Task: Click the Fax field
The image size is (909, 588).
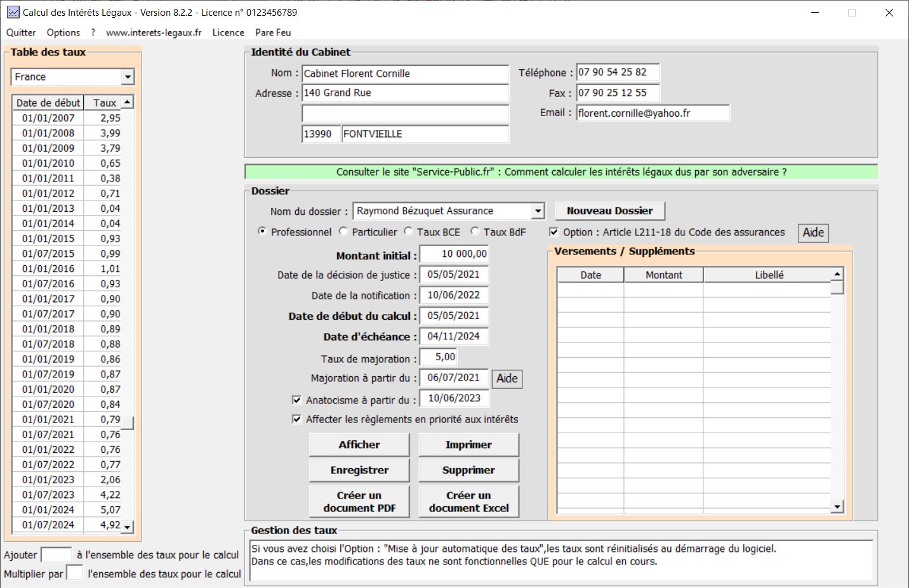Action: (x=618, y=93)
